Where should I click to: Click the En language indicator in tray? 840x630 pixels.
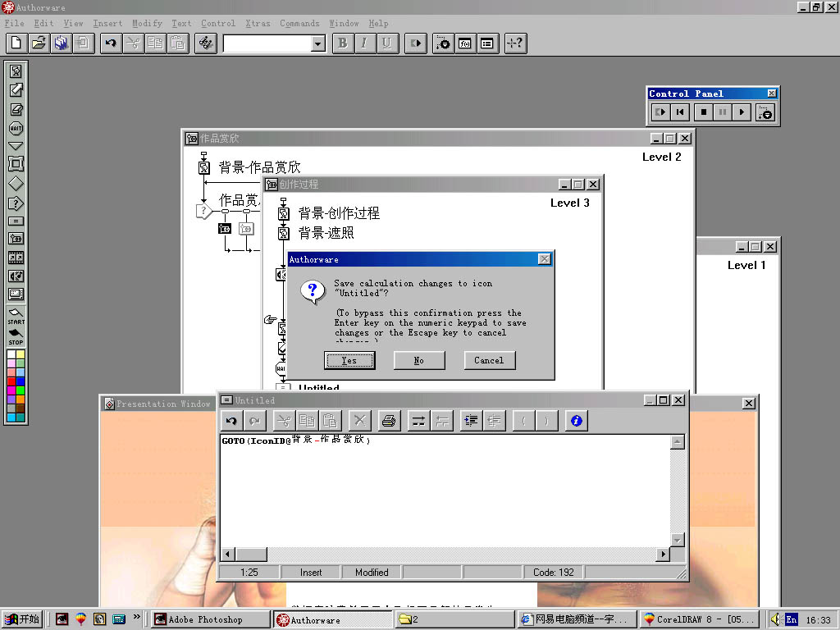(x=792, y=619)
